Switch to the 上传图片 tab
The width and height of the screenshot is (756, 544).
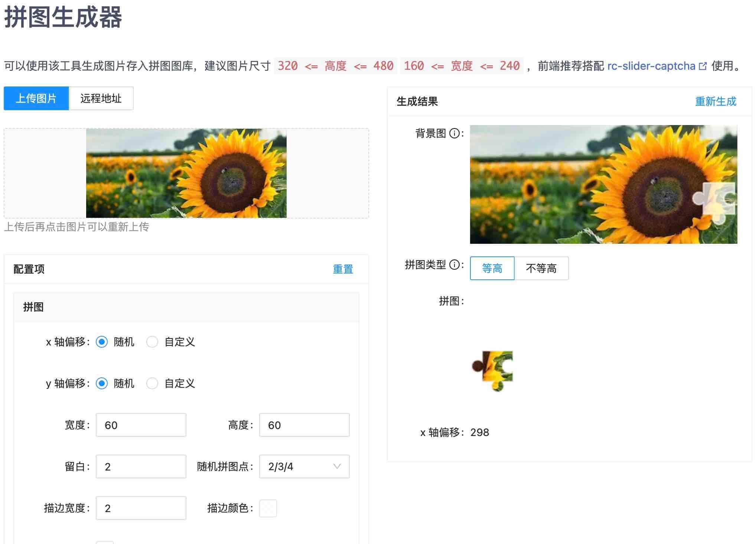[x=36, y=98]
